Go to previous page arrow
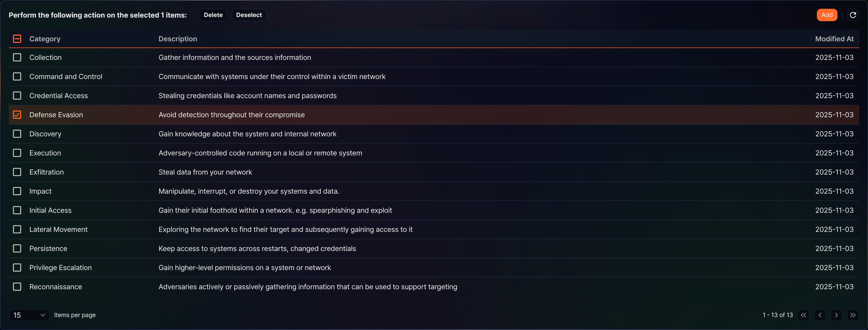Viewport: 868px width, 330px height. click(820, 315)
